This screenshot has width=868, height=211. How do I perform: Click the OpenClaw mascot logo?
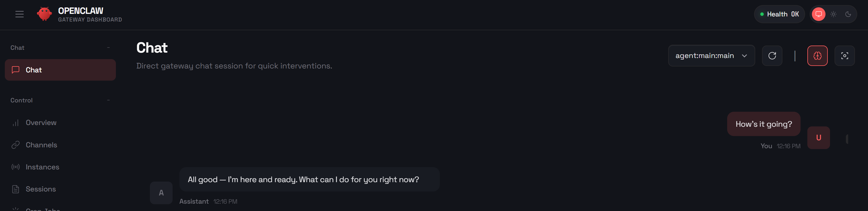click(45, 14)
